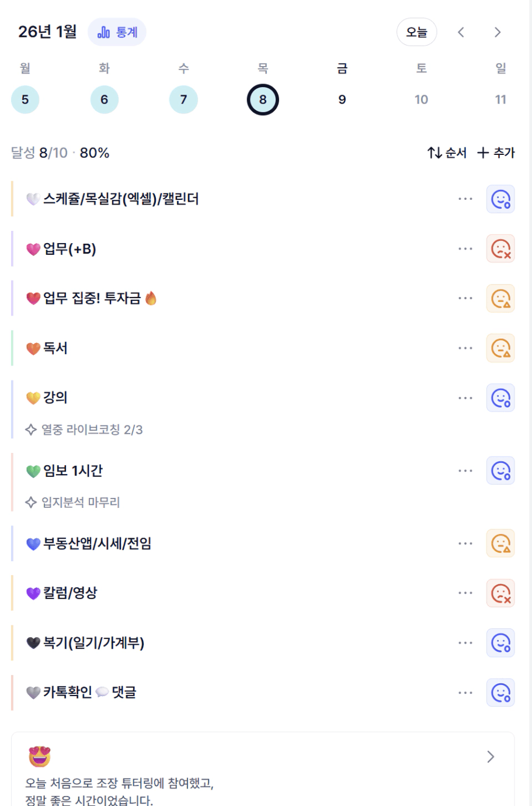Click the yellow color bar beside 칼럼/영상
This screenshot has height=806, width=532.
pyautogui.click(x=12, y=593)
